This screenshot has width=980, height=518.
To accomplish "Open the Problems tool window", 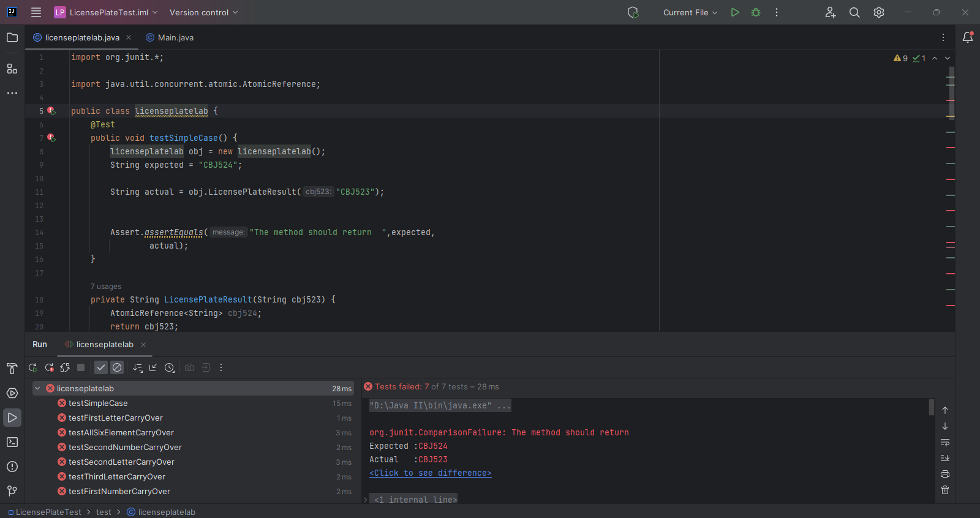I will 12,467.
